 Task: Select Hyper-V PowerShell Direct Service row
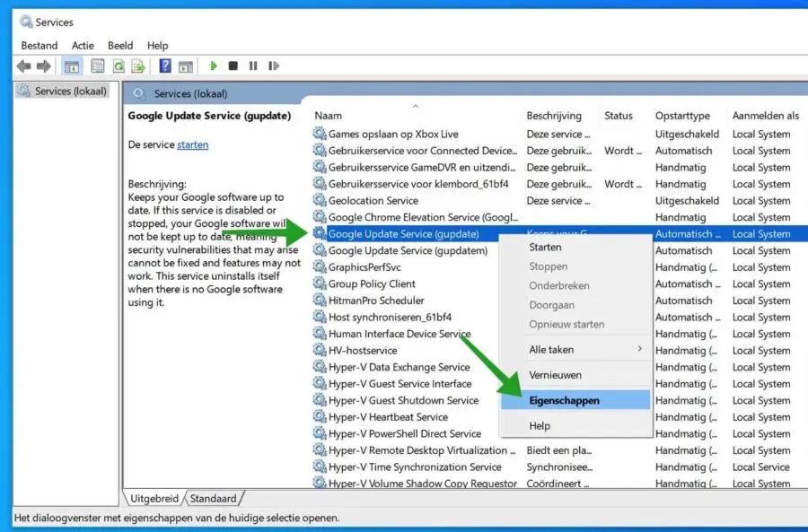(559, 433)
